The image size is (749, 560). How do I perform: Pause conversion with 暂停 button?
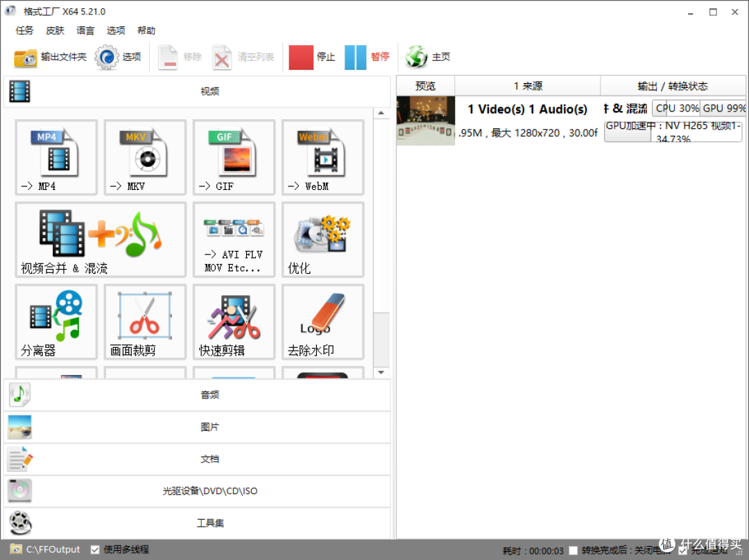pyautogui.click(x=367, y=58)
